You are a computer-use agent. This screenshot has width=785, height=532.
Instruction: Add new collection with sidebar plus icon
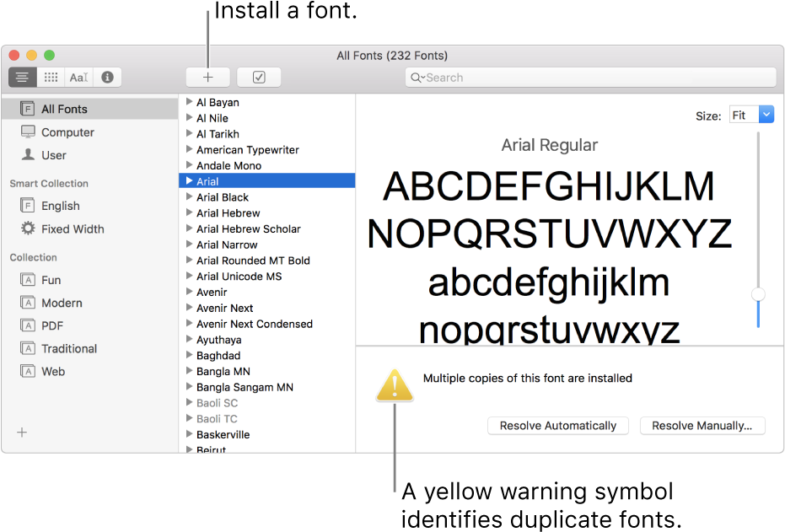point(22,433)
